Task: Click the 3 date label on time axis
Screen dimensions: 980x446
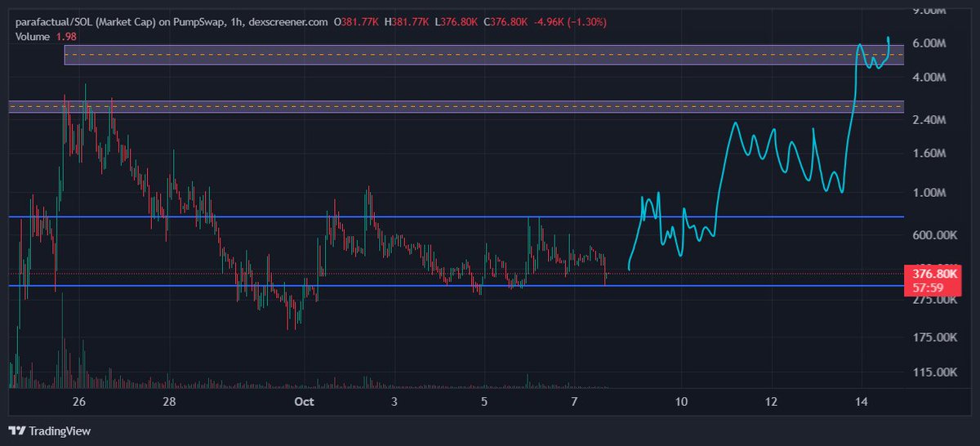Action: pos(394,402)
